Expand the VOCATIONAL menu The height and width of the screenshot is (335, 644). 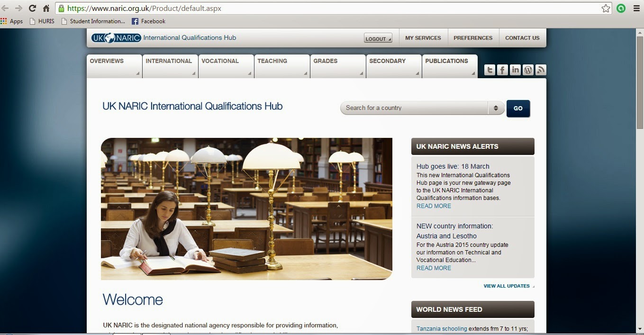(226, 66)
